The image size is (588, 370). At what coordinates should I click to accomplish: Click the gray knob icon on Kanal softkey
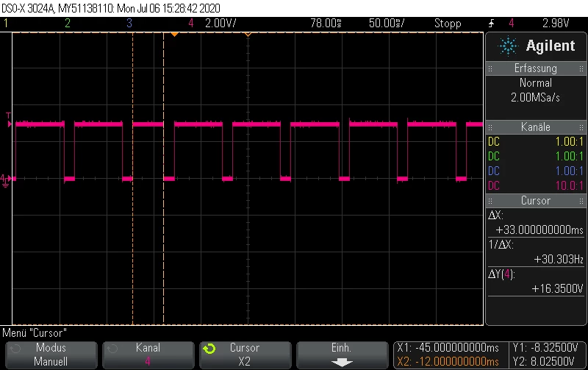112,349
